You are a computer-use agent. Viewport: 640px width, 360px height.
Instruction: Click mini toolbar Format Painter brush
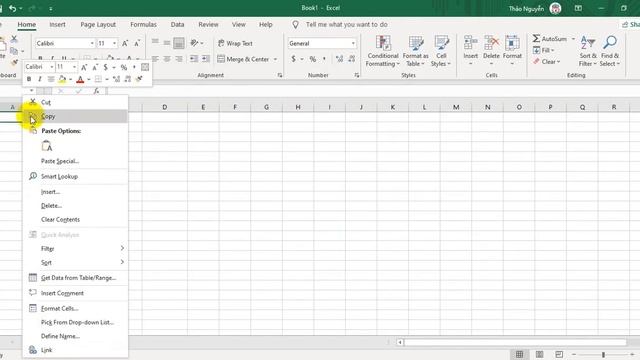point(139,79)
